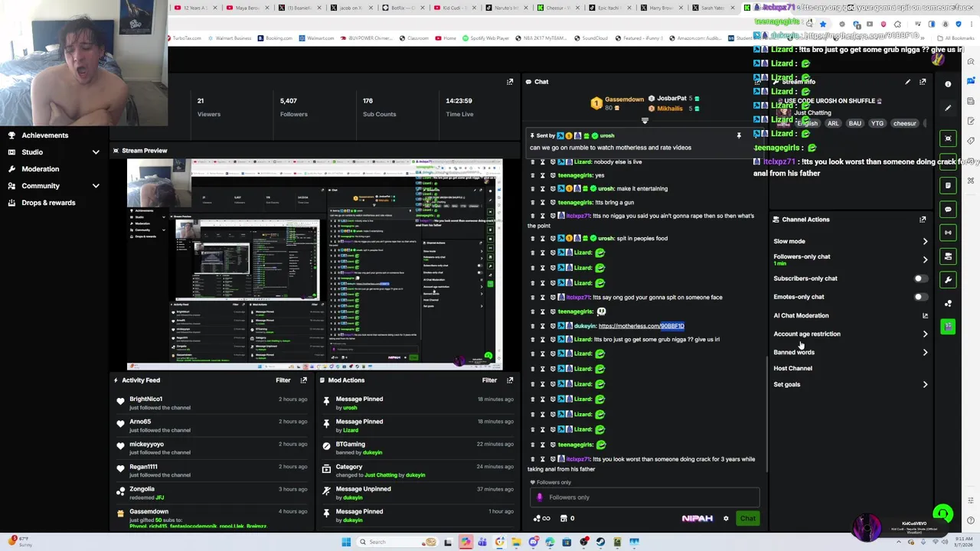Open the motherless link posted by dukeyin
The image size is (980, 551).
(x=642, y=326)
